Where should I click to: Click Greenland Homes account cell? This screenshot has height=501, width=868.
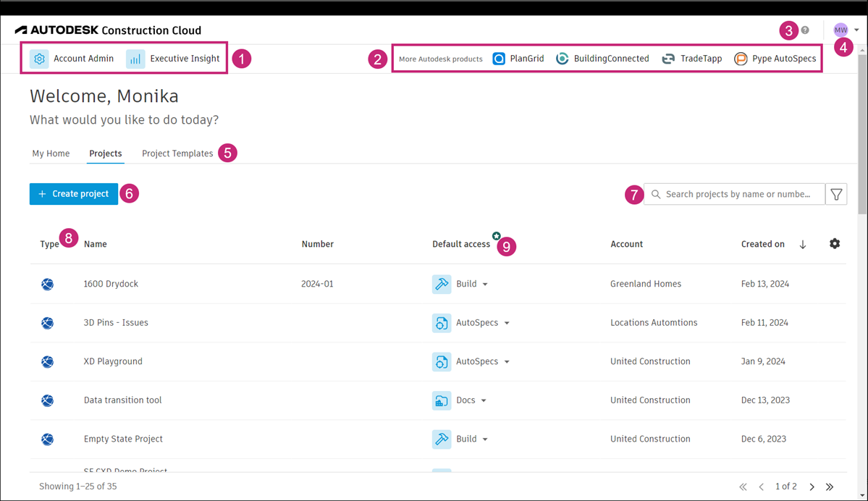(646, 284)
